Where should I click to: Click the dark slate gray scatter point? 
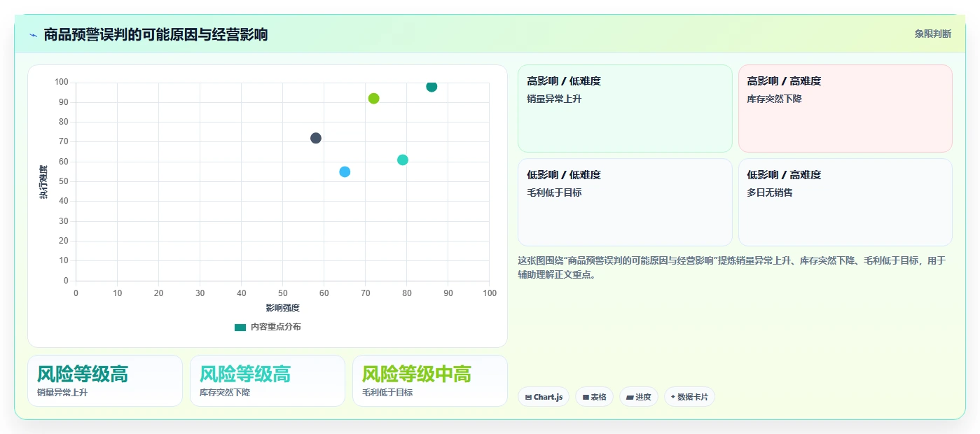pos(316,138)
